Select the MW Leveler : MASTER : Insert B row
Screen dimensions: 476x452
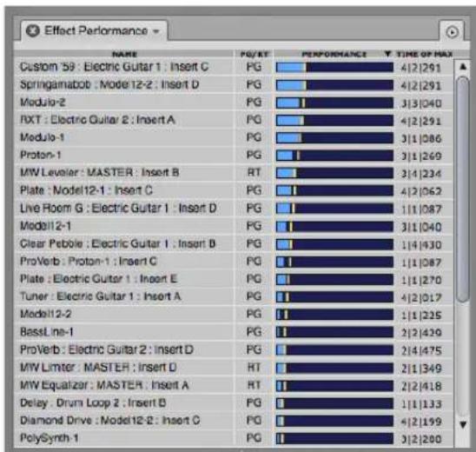click(234, 173)
